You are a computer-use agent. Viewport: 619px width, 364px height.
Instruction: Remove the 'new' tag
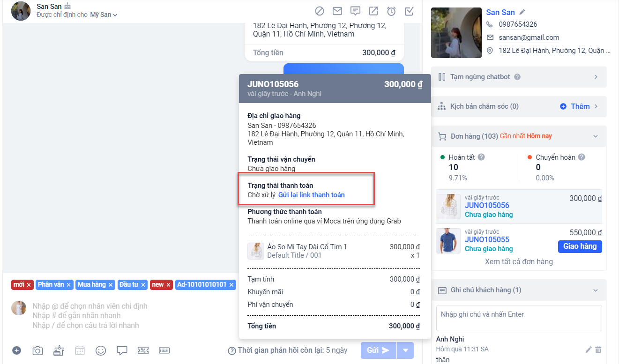coord(169,285)
